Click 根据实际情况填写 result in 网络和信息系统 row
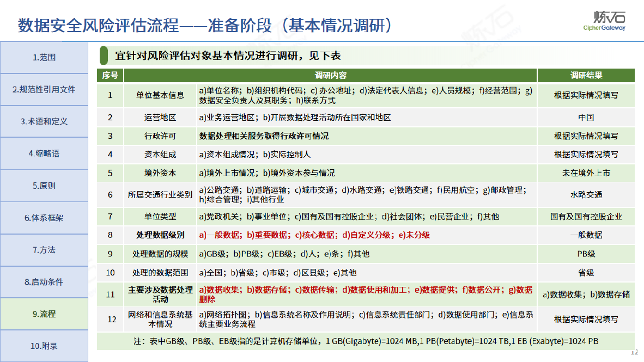The width and height of the screenshot is (644, 362). pos(586,320)
